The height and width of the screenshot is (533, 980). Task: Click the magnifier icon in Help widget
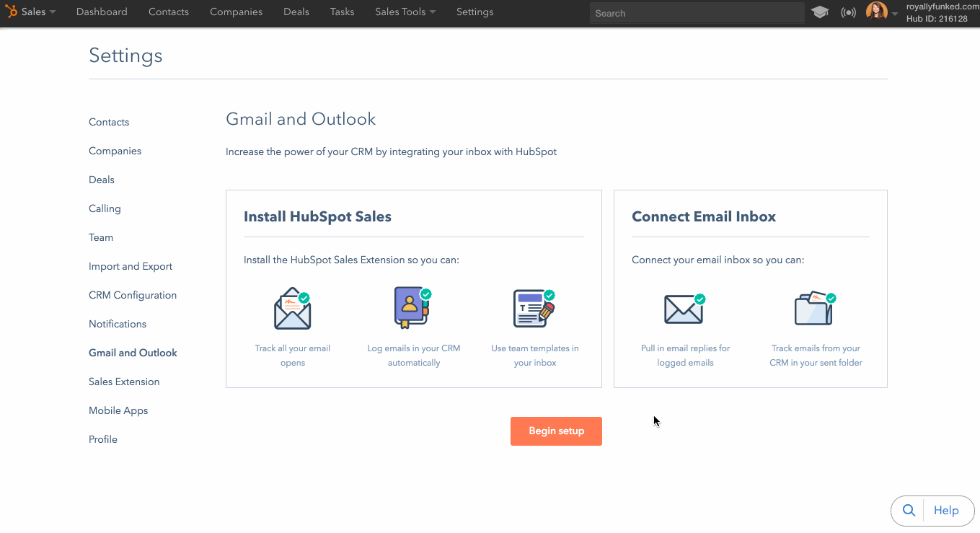coord(909,511)
